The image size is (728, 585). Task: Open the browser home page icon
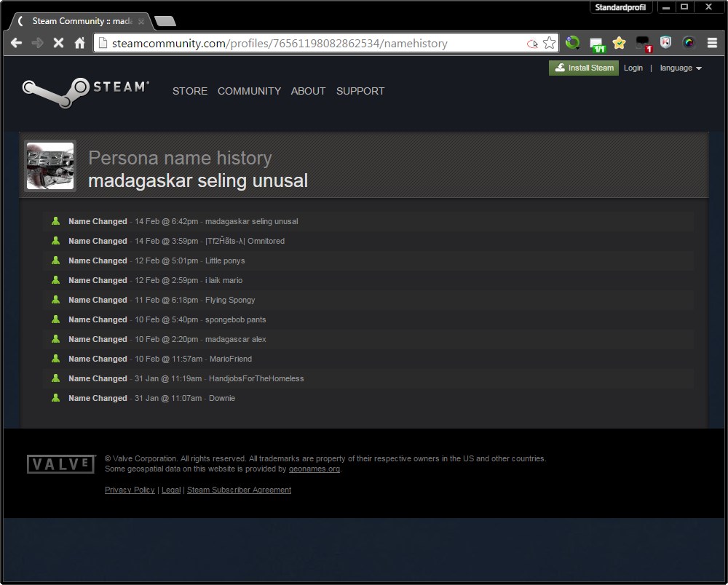80,43
